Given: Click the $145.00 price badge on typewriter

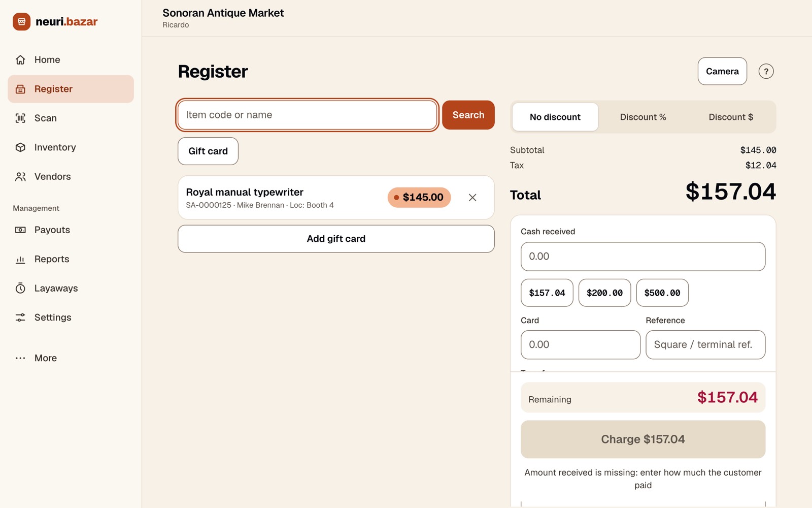Looking at the screenshot, I should [x=419, y=198].
